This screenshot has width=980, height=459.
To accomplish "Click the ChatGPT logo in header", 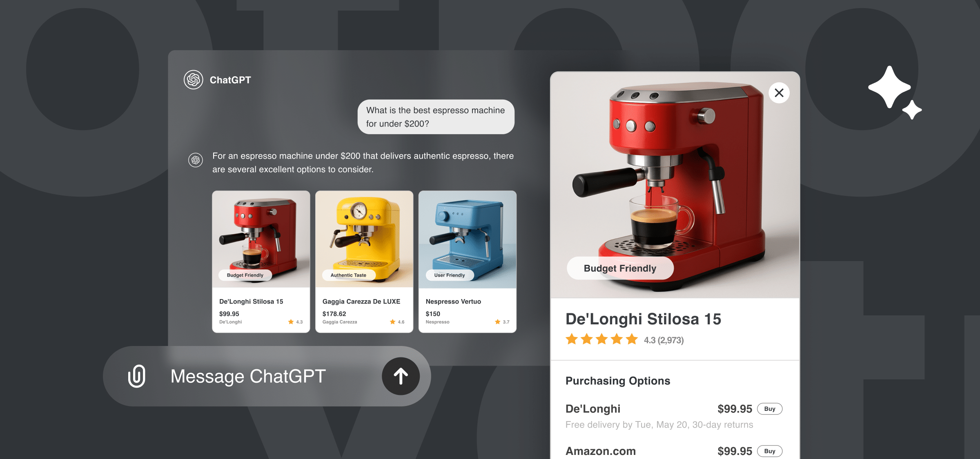I will (x=193, y=80).
